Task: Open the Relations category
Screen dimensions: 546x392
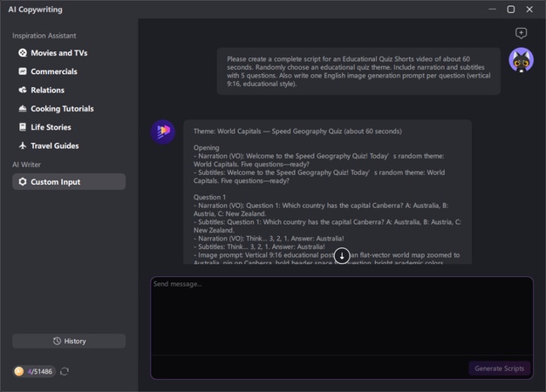Action: [69, 90]
